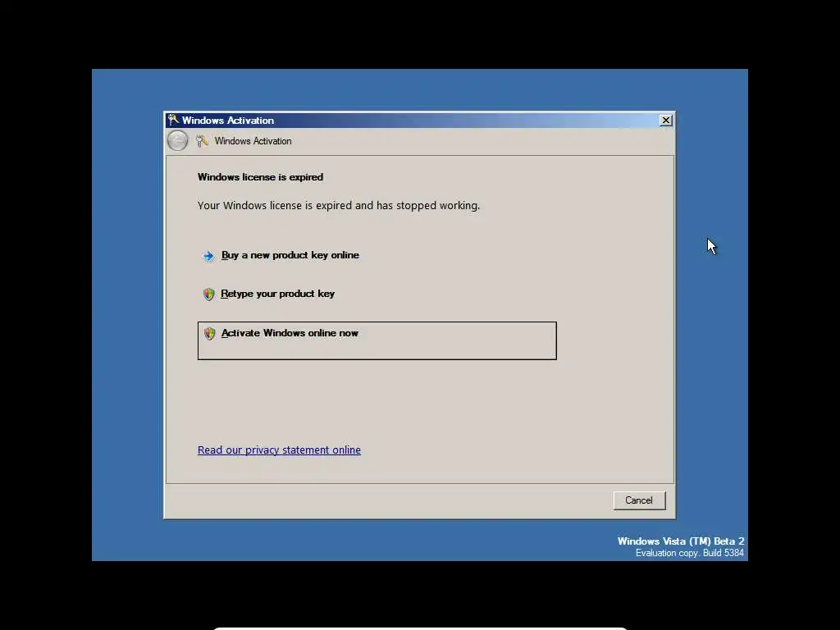The image size is (840, 630).
Task: Click the shield icon beside Activate Windows online now
Action: 209,334
